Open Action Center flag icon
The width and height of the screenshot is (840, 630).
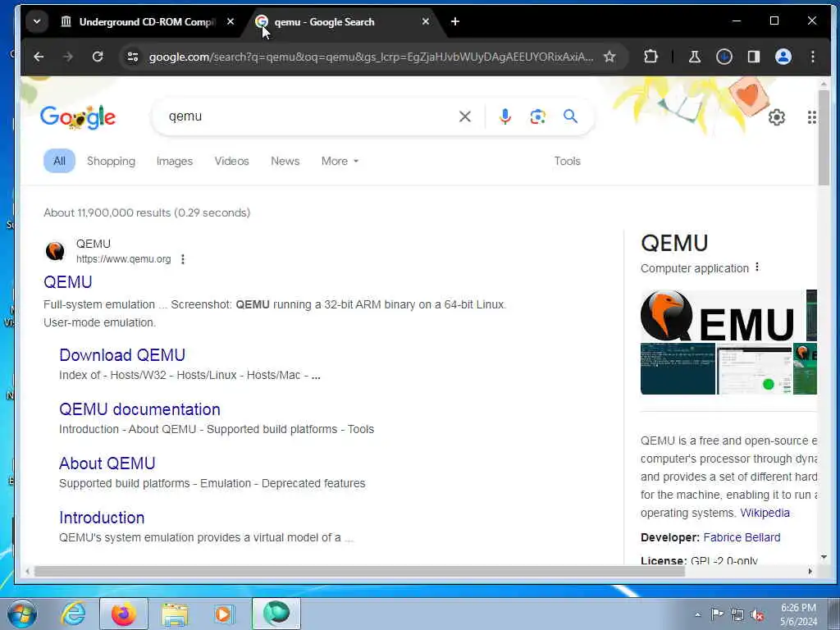(x=716, y=614)
